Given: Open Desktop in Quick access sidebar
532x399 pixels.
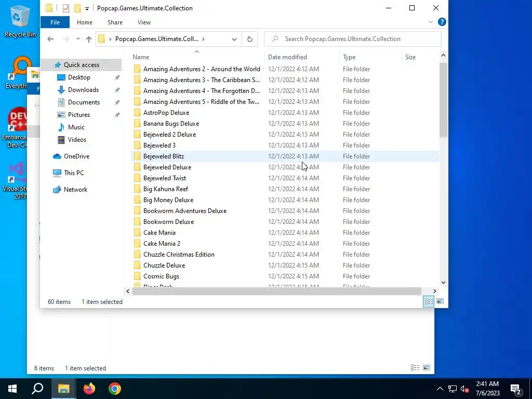Looking at the screenshot, I should click(79, 77).
